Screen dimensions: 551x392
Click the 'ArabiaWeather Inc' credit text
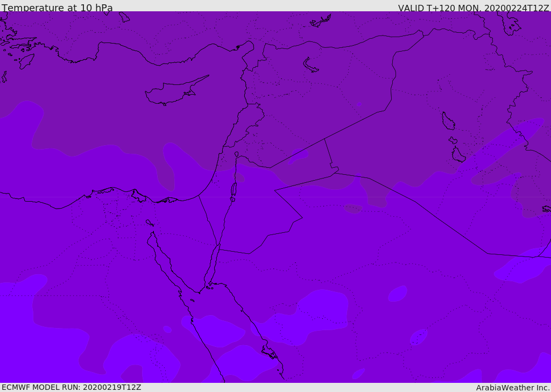point(513,388)
